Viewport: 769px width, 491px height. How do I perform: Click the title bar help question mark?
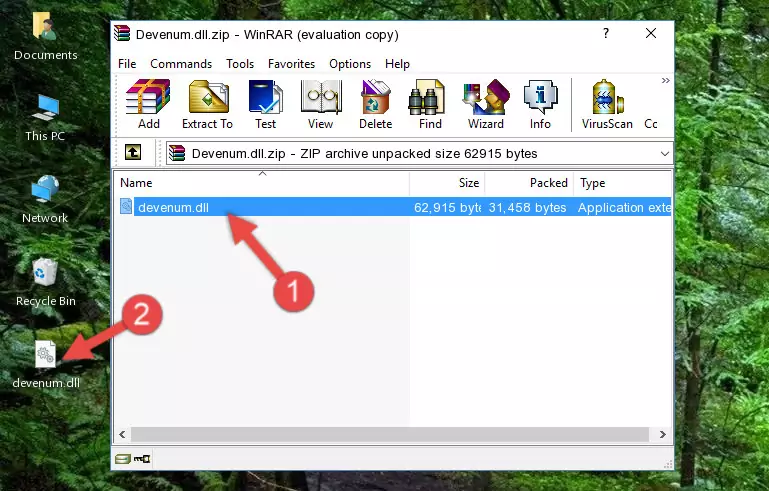point(606,33)
